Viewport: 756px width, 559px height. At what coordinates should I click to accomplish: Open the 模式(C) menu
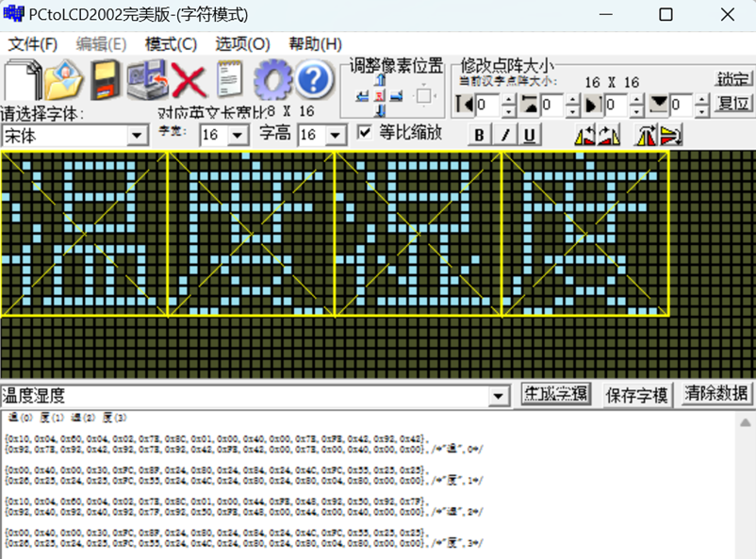click(x=171, y=44)
